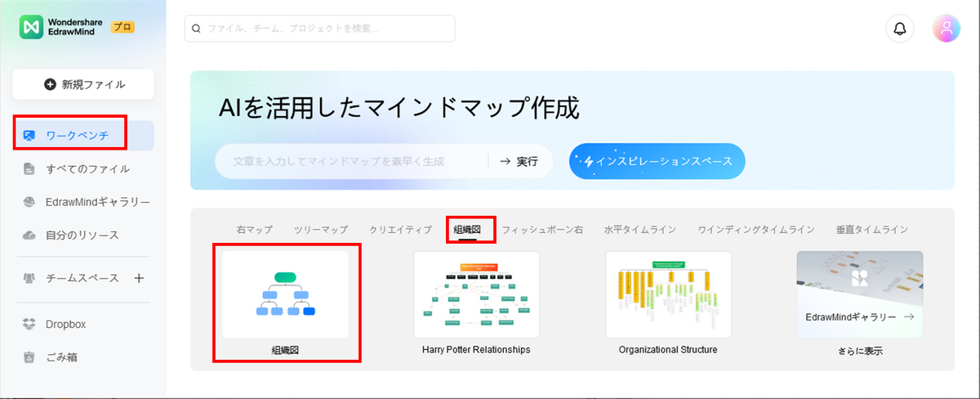The height and width of the screenshot is (399, 980).
Task: Open the user profile avatar
Action: tap(947, 28)
